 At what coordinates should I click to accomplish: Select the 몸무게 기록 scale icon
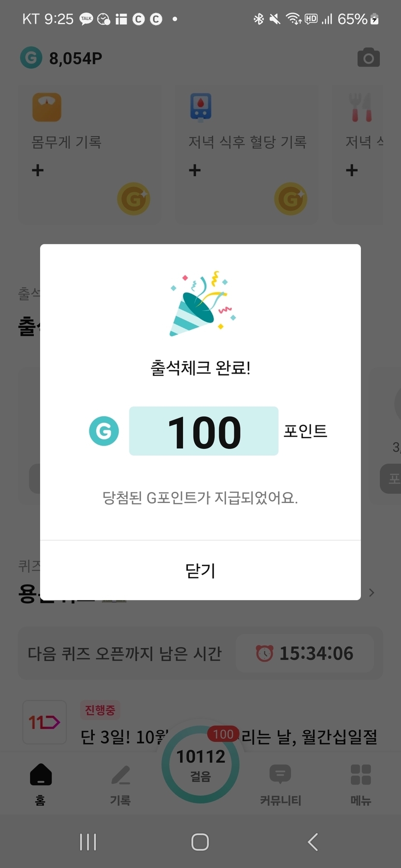coord(46,107)
